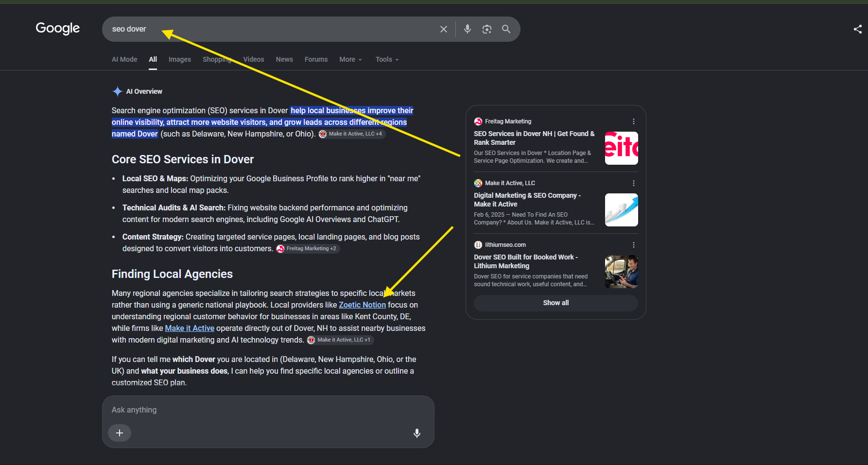Image resolution: width=868 pixels, height=465 pixels.
Task: Expand the Tools dropdown
Action: point(387,59)
